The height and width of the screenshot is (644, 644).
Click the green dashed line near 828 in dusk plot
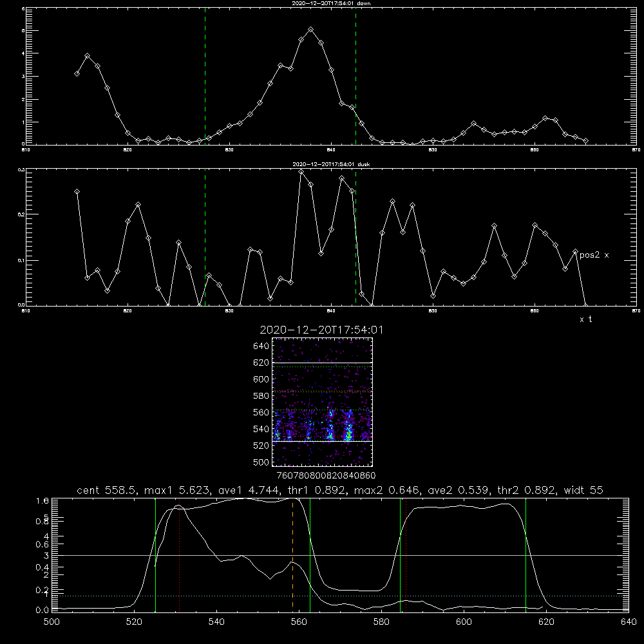[205, 237]
